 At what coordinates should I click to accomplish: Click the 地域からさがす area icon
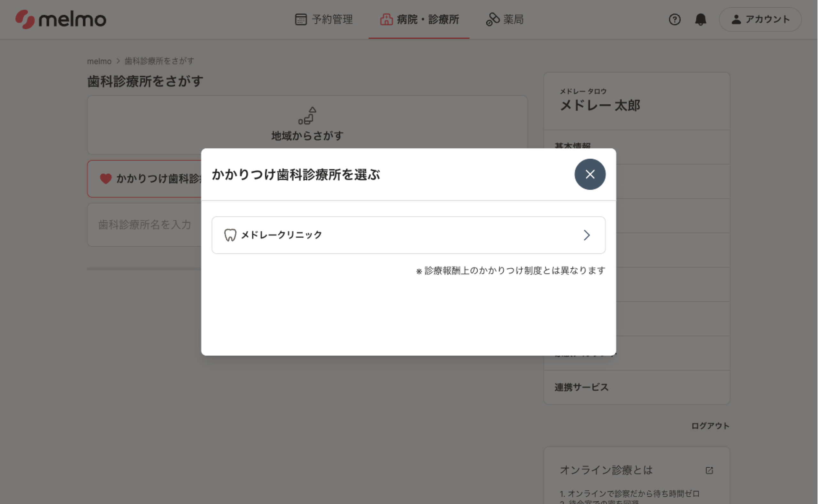point(307,116)
